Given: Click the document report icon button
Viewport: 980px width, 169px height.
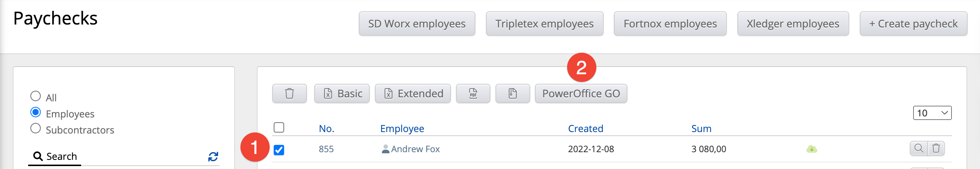Looking at the screenshot, I should tap(512, 93).
